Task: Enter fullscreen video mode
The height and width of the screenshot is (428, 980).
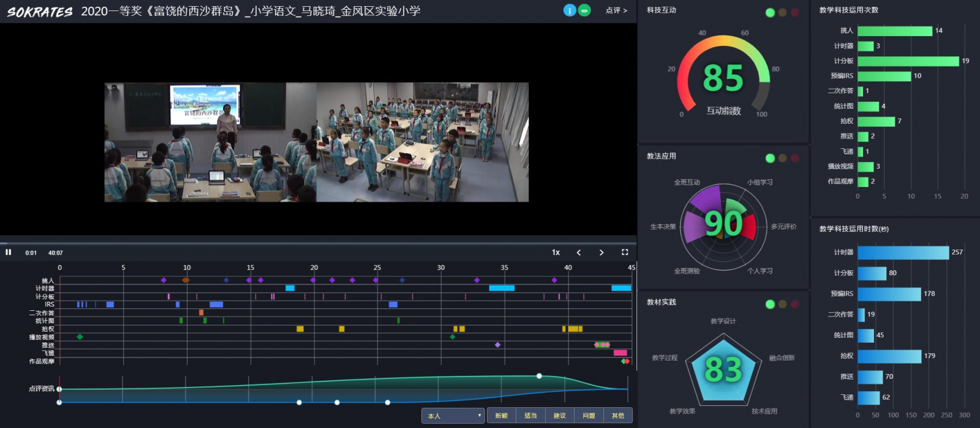Action: click(x=625, y=252)
